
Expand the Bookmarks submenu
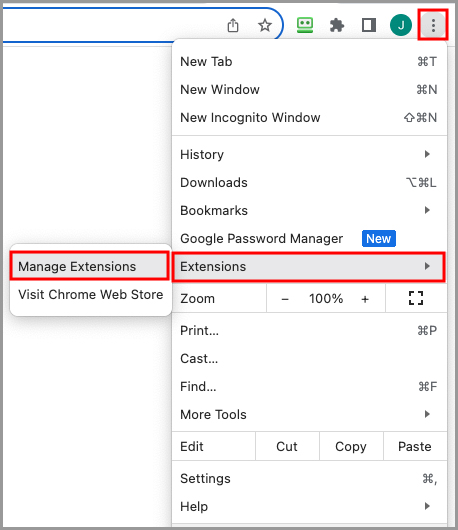point(309,211)
